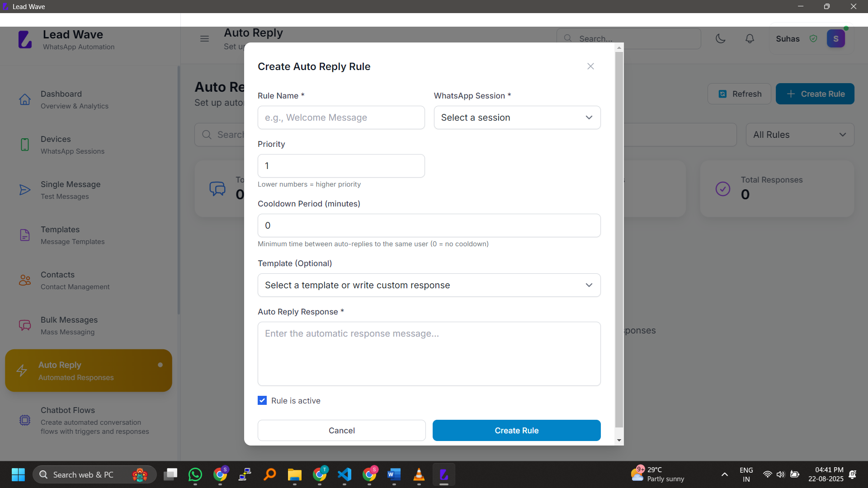Expand the All Rules filter dropdown
Viewport: 868px width, 488px height.
tap(799, 135)
